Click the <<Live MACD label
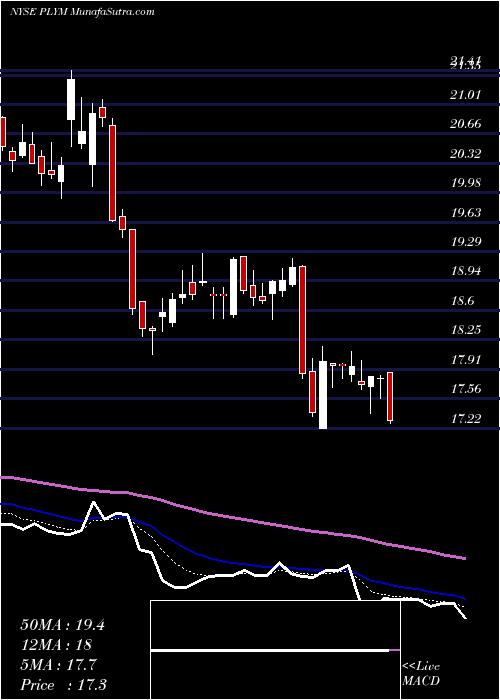This screenshot has width=500, height=700. [x=421, y=673]
